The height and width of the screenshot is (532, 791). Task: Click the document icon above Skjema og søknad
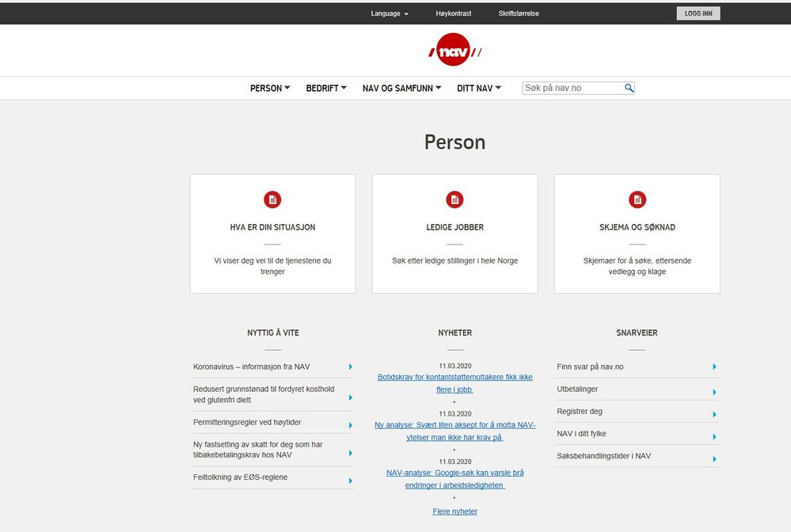[637, 199]
